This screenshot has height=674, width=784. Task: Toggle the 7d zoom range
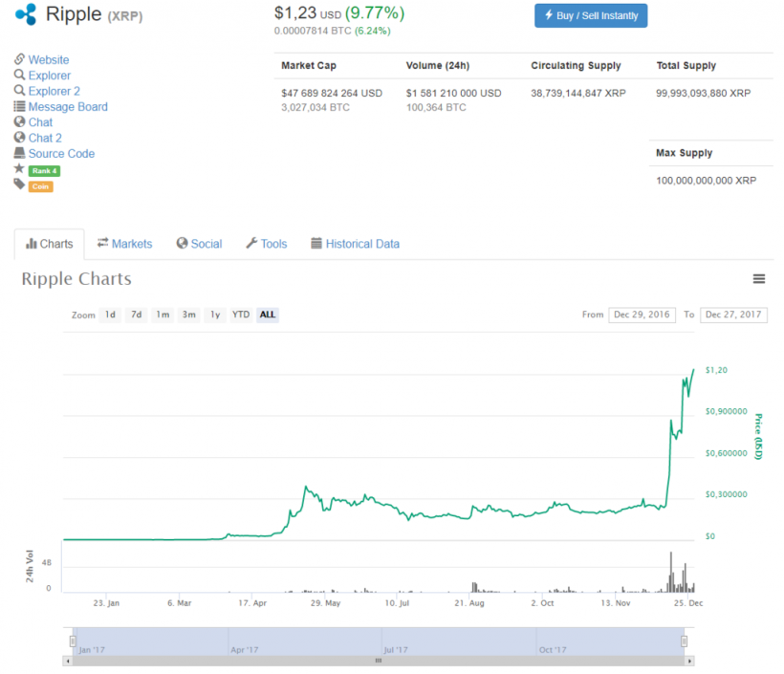(137, 315)
